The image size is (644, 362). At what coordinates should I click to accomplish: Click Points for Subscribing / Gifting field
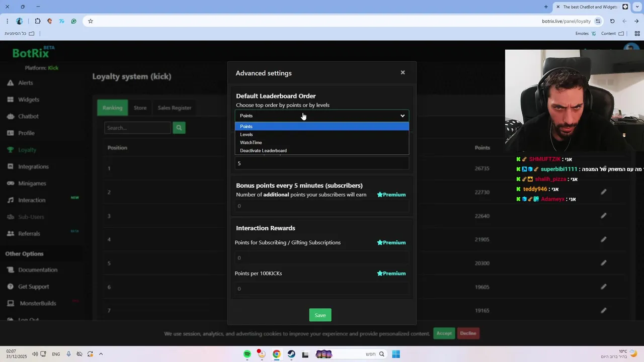pyautogui.click(x=322, y=257)
